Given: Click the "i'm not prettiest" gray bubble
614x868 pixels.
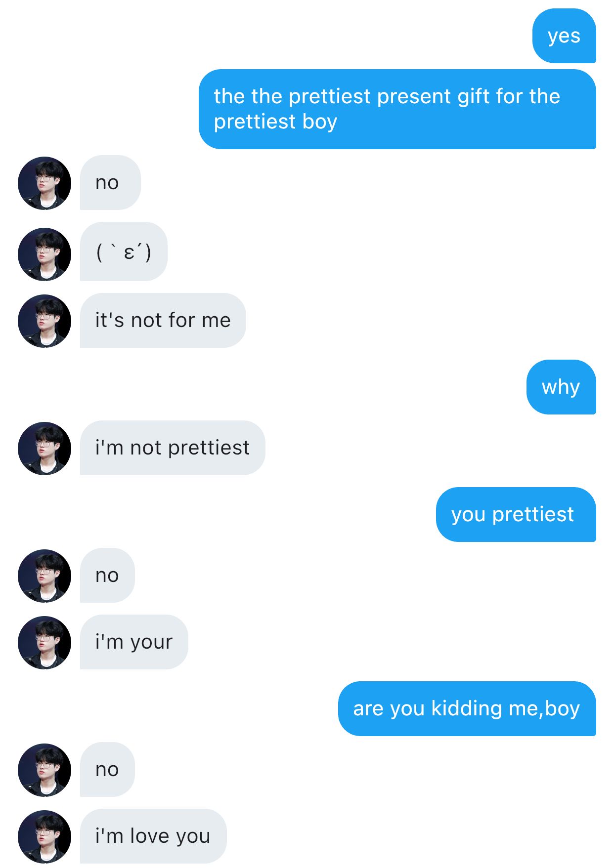Looking at the screenshot, I should [172, 448].
